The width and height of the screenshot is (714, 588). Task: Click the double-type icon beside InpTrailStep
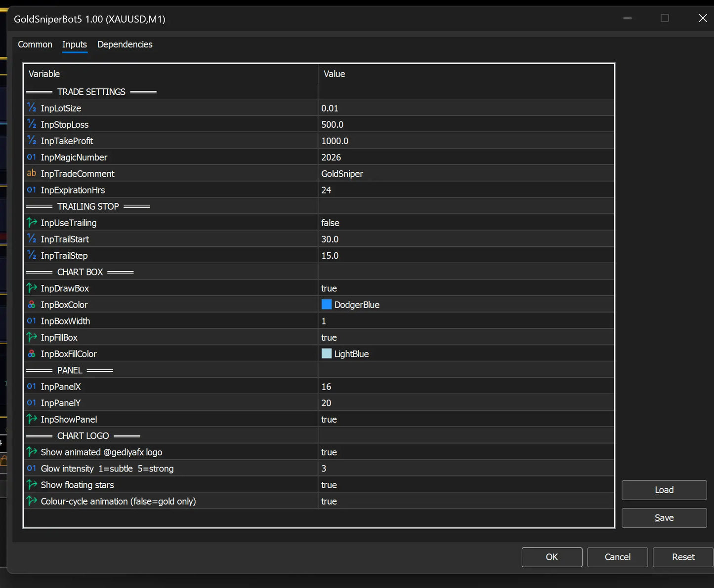click(32, 255)
